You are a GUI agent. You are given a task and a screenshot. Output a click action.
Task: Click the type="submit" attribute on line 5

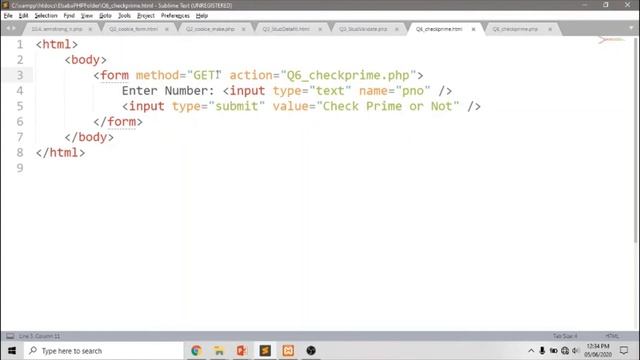pyautogui.click(x=218, y=106)
